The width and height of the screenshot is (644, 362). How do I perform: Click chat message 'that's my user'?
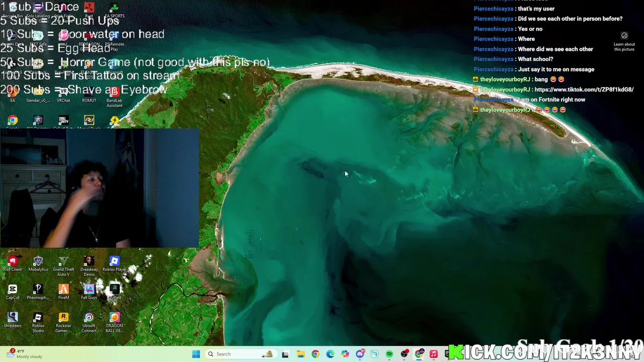click(536, 9)
